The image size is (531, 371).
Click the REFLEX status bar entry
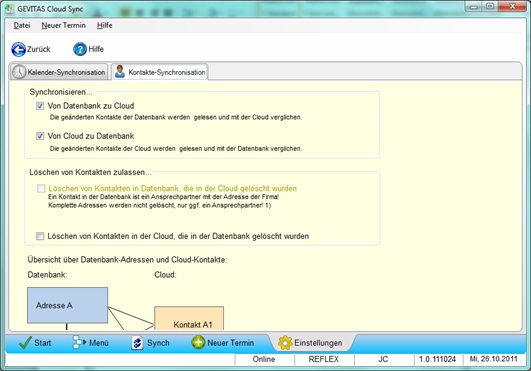click(324, 359)
